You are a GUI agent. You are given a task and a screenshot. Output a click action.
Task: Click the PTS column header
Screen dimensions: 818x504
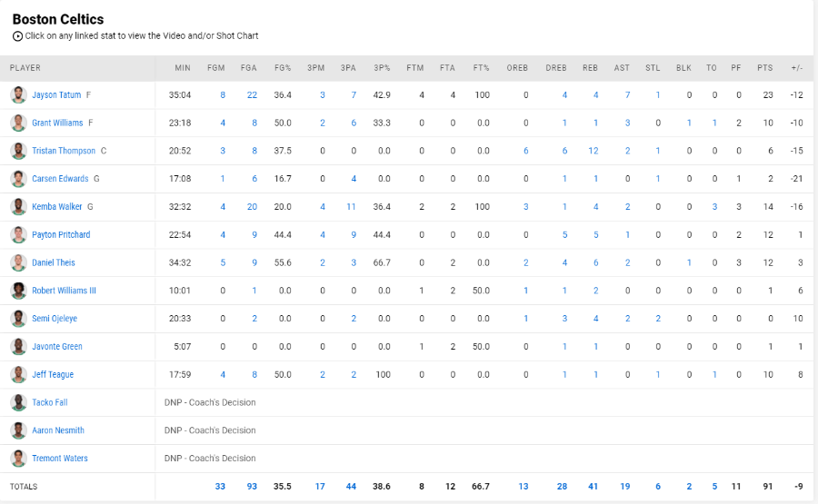764,68
